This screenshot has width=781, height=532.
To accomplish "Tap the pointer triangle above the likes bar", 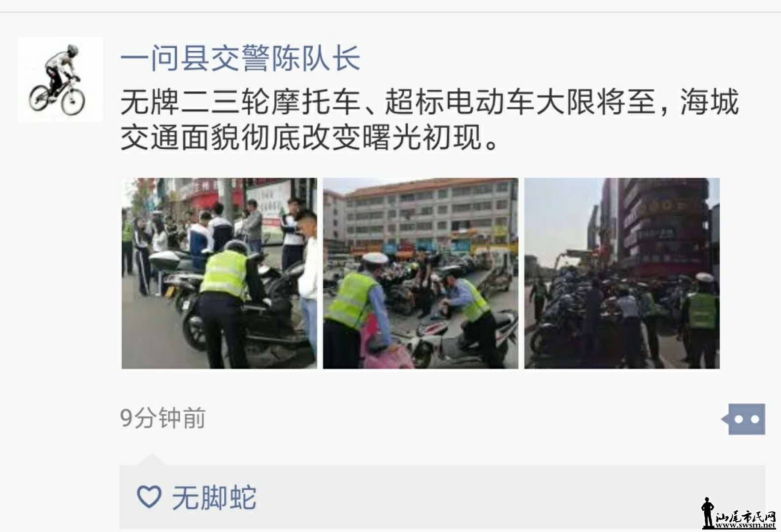I will click(151, 460).
